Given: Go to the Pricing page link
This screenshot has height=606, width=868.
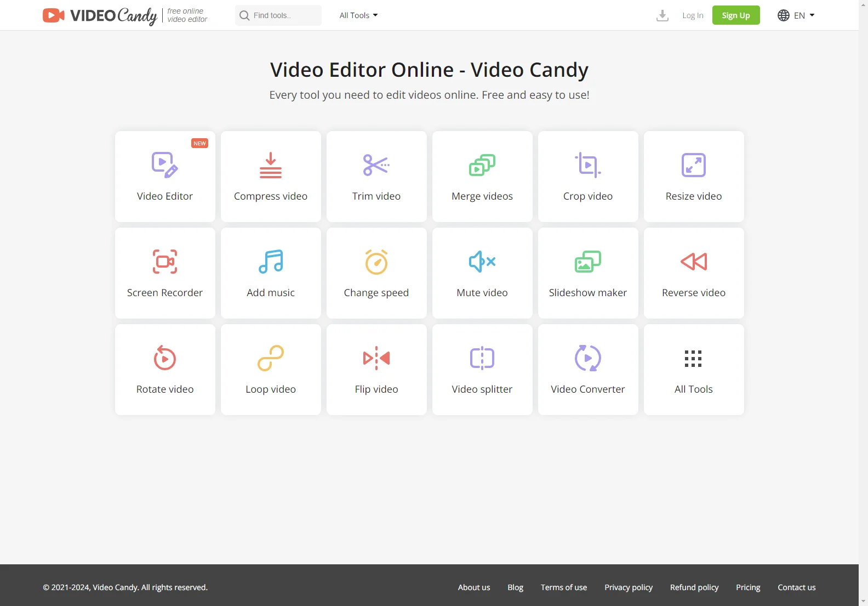Looking at the screenshot, I should coord(748,587).
